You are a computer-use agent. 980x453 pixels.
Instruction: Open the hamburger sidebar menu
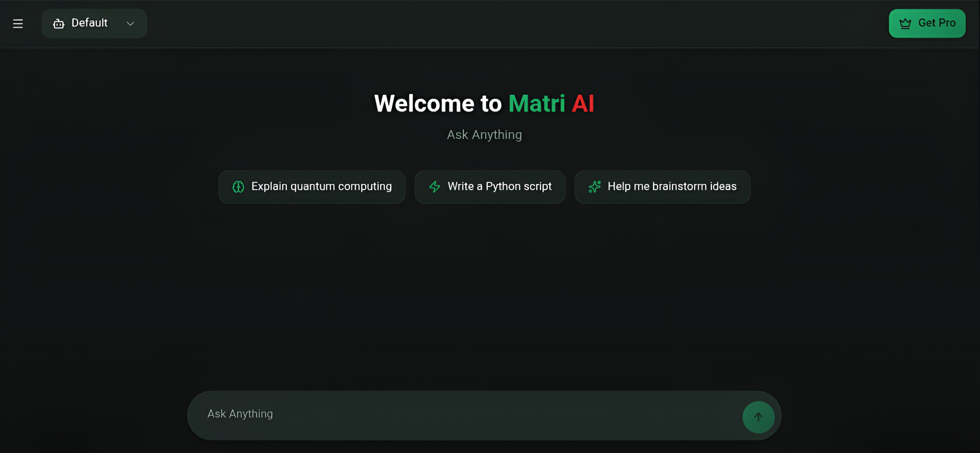pos(18,24)
